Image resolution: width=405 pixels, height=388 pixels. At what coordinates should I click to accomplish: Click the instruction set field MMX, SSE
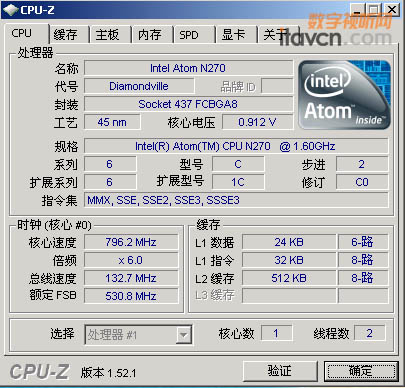pos(236,200)
